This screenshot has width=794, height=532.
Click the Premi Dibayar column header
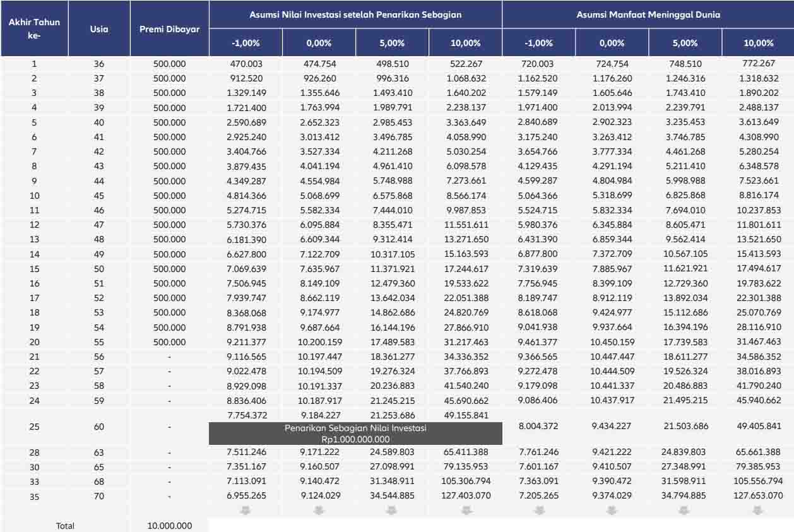tap(169, 29)
